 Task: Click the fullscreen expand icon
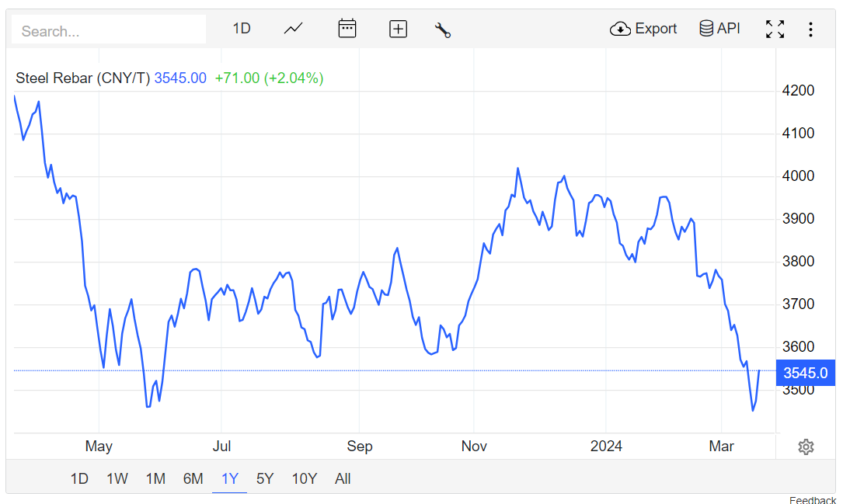click(775, 30)
